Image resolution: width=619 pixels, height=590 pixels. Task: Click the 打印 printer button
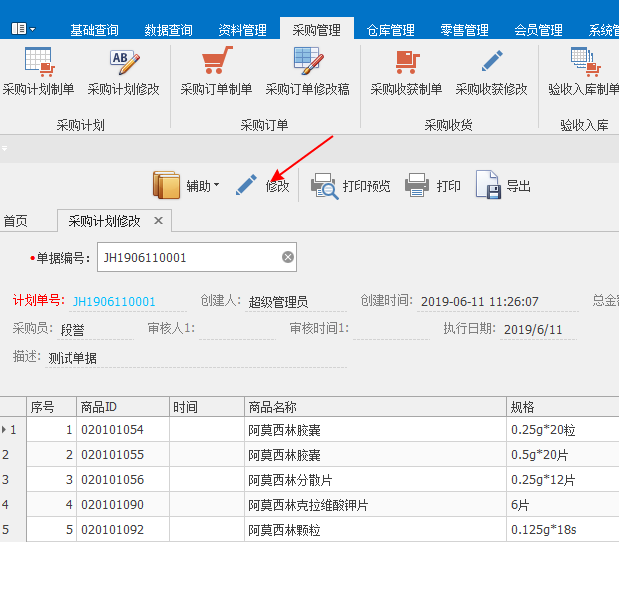tap(433, 185)
